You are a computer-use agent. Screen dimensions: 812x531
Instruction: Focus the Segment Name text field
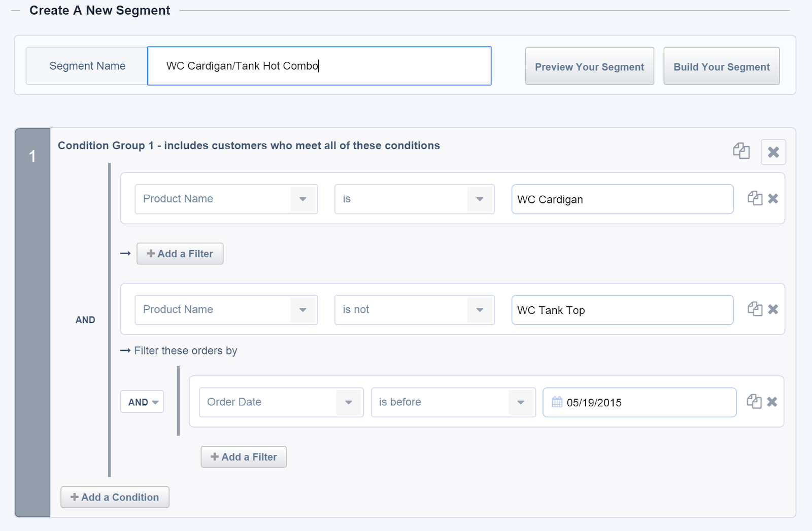[319, 66]
